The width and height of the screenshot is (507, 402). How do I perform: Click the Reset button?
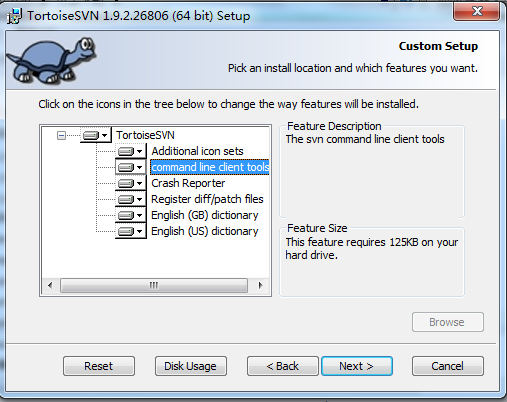(99, 366)
